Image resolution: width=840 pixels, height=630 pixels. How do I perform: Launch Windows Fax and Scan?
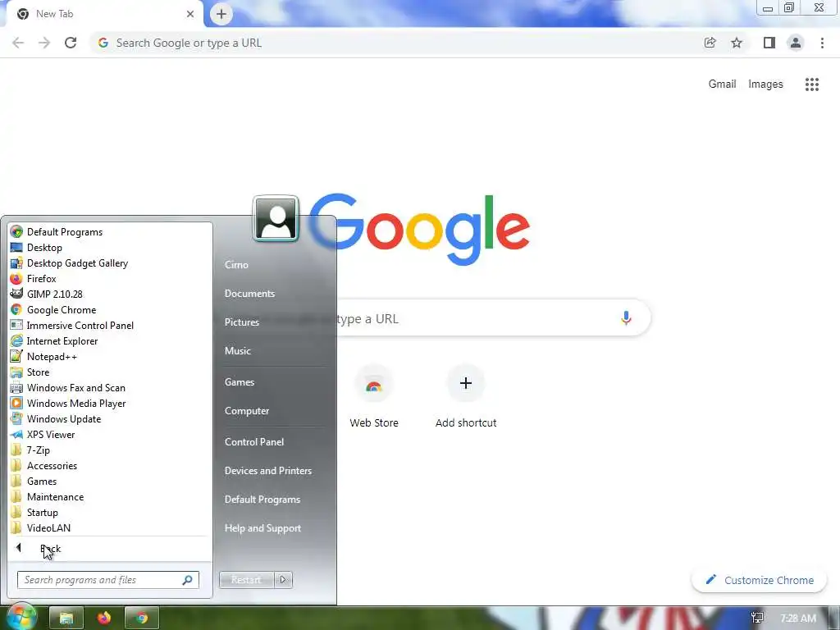click(68, 387)
